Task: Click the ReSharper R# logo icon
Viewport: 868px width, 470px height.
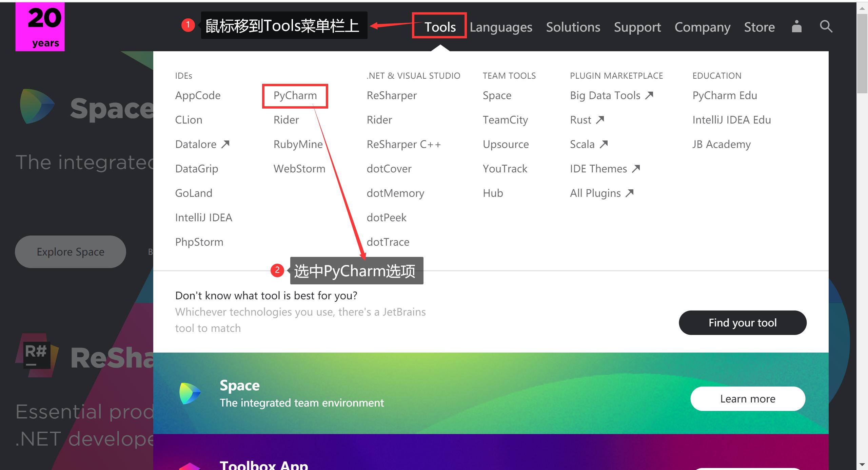Action: [x=37, y=355]
